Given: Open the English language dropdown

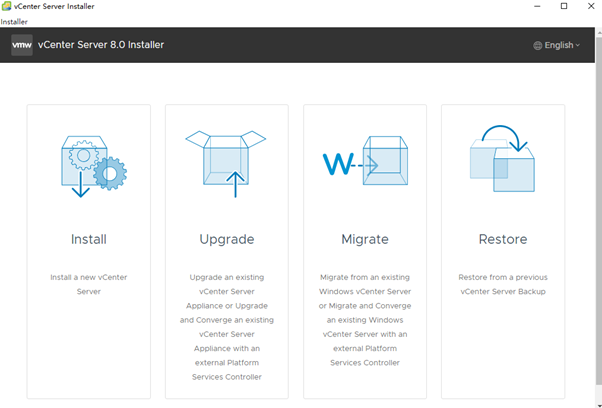Looking at the screenshot, I should (x=556, y=45).
